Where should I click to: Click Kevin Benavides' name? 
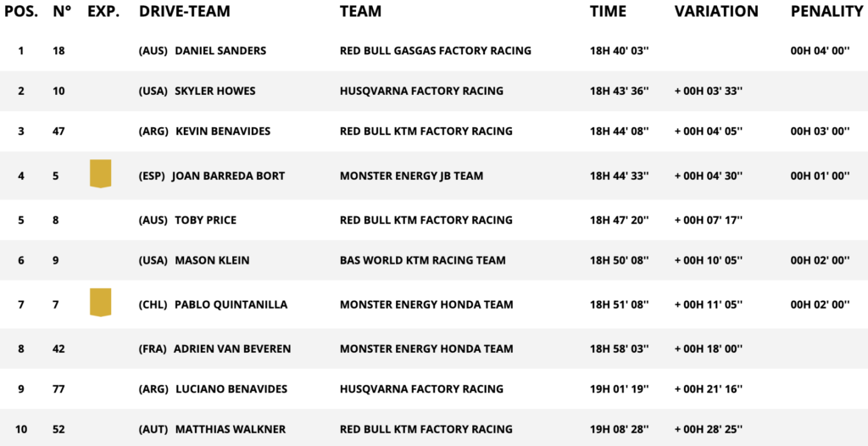(223, 131)
